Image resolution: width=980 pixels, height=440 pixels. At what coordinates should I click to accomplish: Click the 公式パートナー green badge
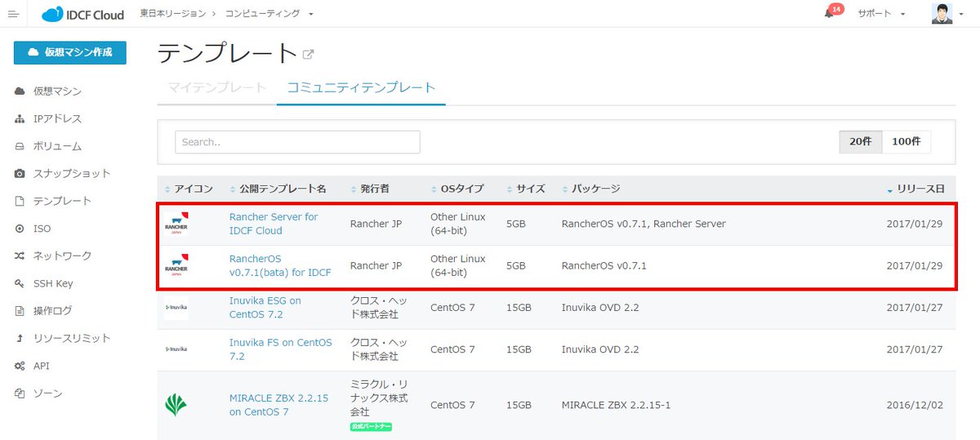(372, 426)
